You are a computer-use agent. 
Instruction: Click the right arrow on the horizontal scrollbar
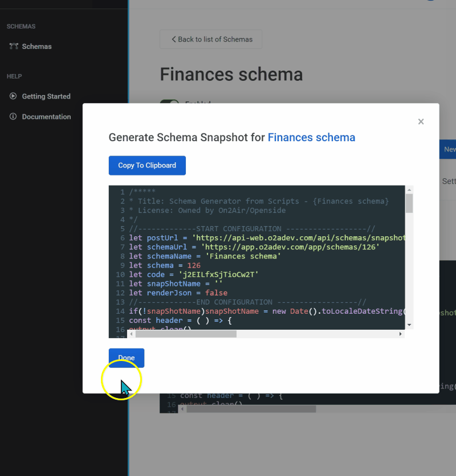[x=400, y=334]
